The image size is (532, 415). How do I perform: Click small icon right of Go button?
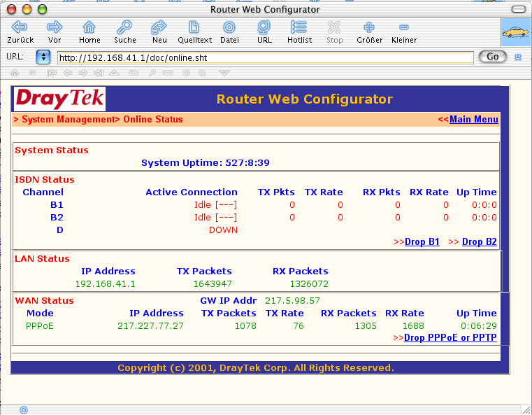(x=518, y=57)
